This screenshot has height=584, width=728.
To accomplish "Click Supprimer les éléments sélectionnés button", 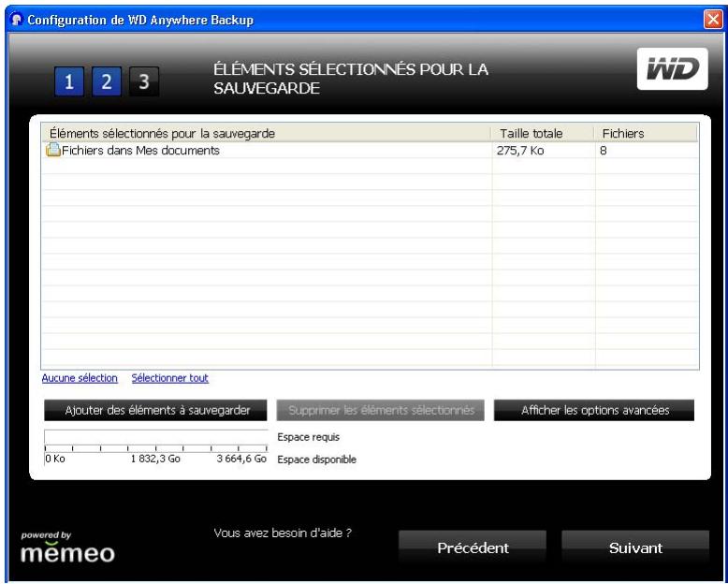I will [x=381, y=410].
